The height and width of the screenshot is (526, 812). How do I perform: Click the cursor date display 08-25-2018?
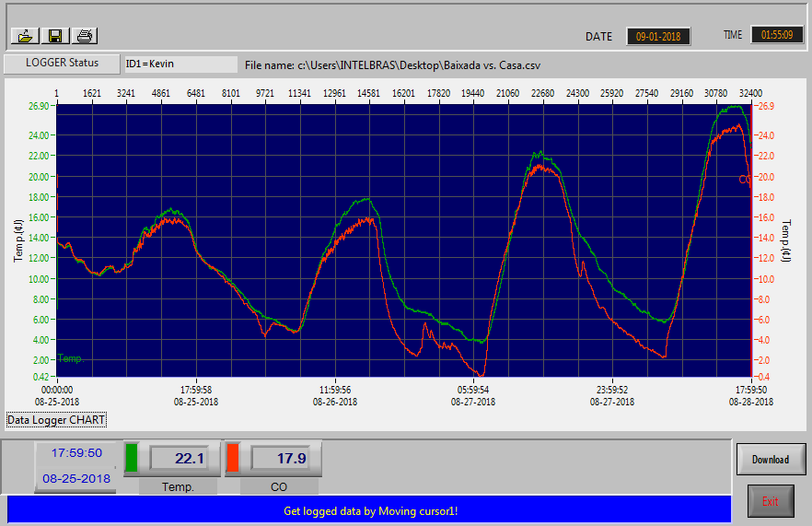pyautogui.click(x=75, y=479)
